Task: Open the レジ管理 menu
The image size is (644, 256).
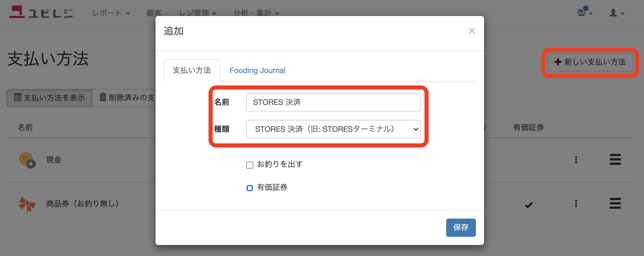Action: [x=198, y=13]
